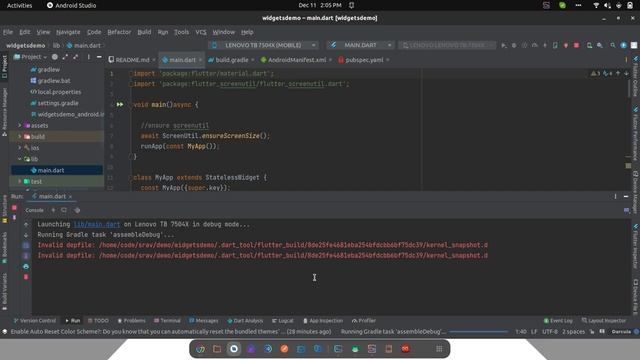Open the Problems tool window
640x360 pixels.
131,320
